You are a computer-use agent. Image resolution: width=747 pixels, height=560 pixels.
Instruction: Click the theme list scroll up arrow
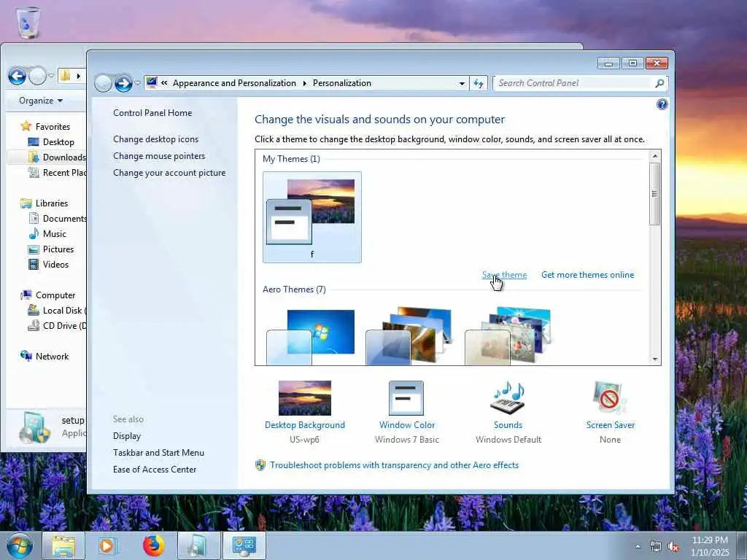click(655, 156)
